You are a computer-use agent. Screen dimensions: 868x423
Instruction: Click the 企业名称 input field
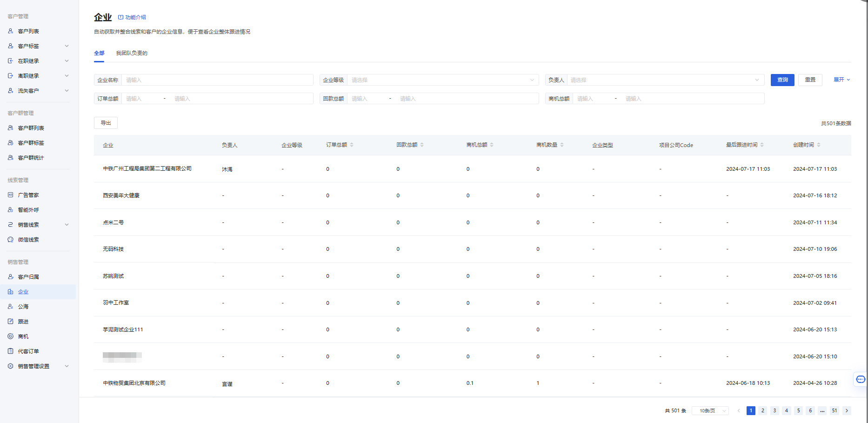point(217,80)
